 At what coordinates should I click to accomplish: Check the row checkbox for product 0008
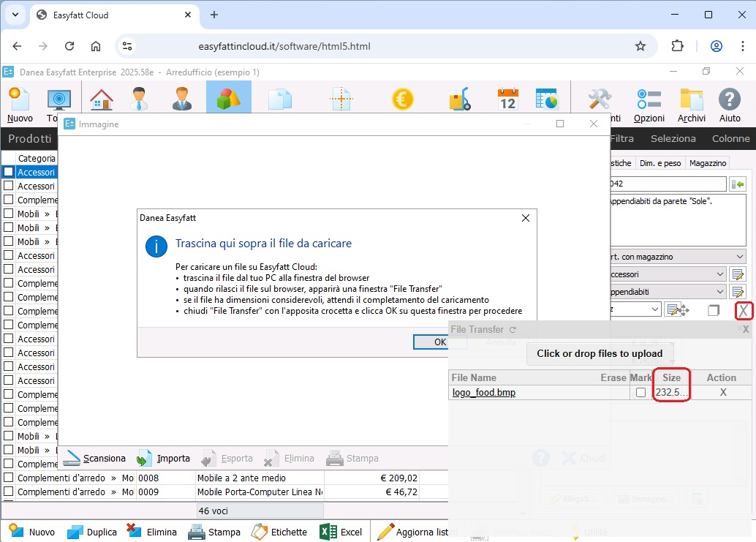(9, 478)
